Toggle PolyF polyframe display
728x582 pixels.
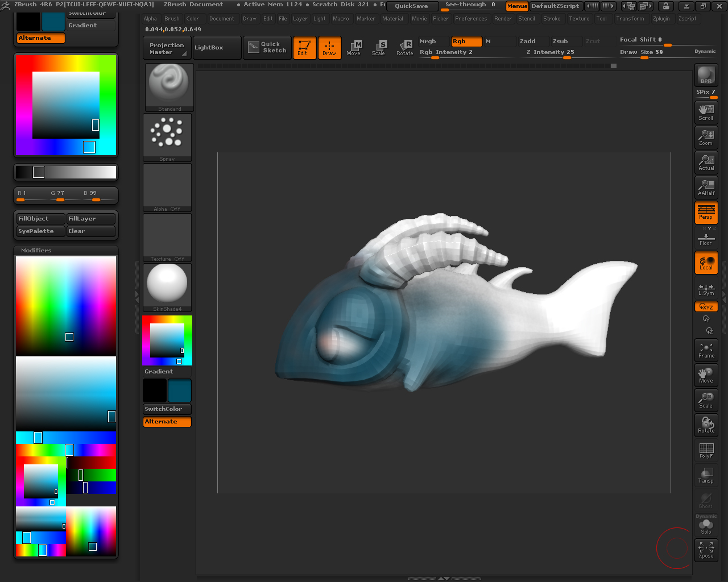point(706,450)
